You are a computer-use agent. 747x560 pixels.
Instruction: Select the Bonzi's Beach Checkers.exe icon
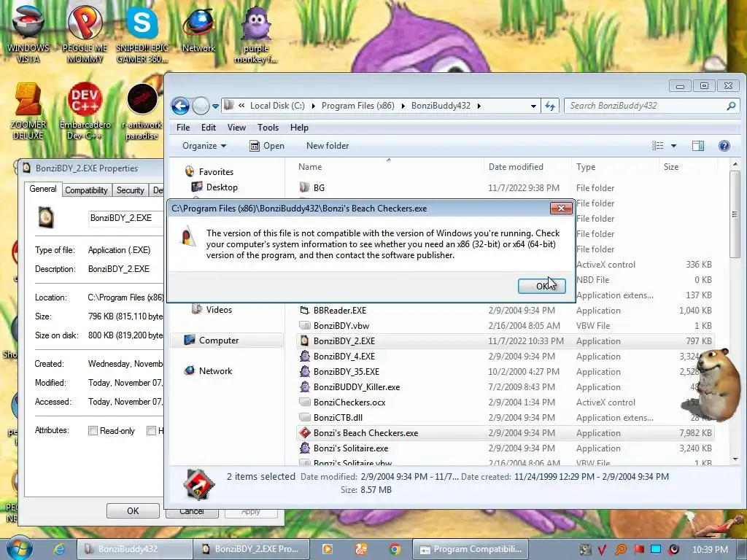click(304, 433)
